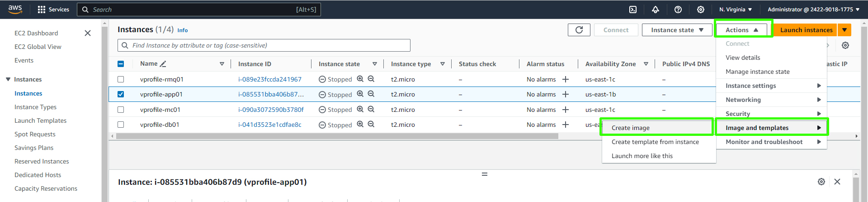Image resolution: width=868 pixels, height=202 pixels.
Task: Focus the top AWS search box
Action: [x=199, y=10]
